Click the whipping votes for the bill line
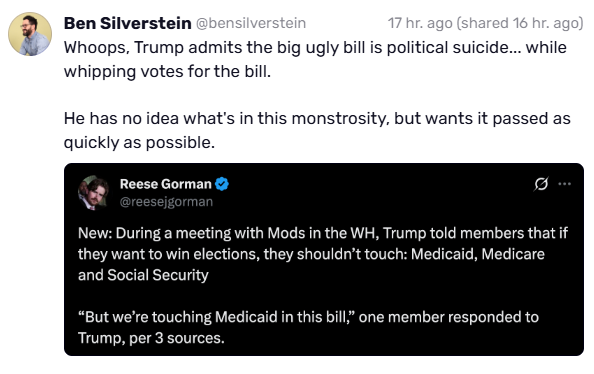The image size is (594, 374). click(x=167, y=72)
